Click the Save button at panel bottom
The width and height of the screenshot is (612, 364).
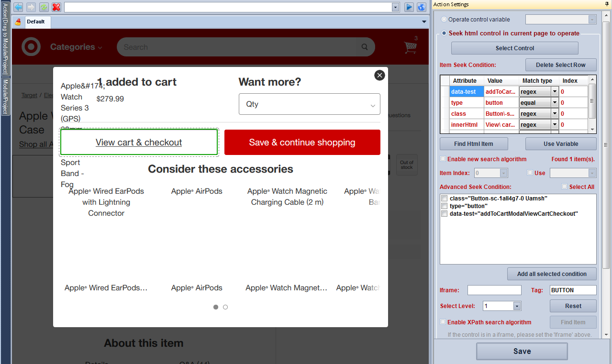[522, 351]
